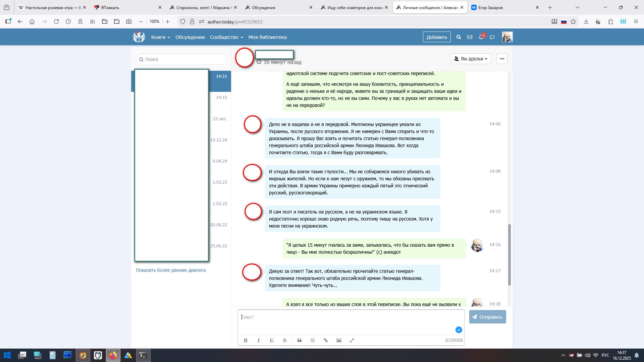Apply strikethrough formatting in editor
644x362 pixels.
click(285, 340)
